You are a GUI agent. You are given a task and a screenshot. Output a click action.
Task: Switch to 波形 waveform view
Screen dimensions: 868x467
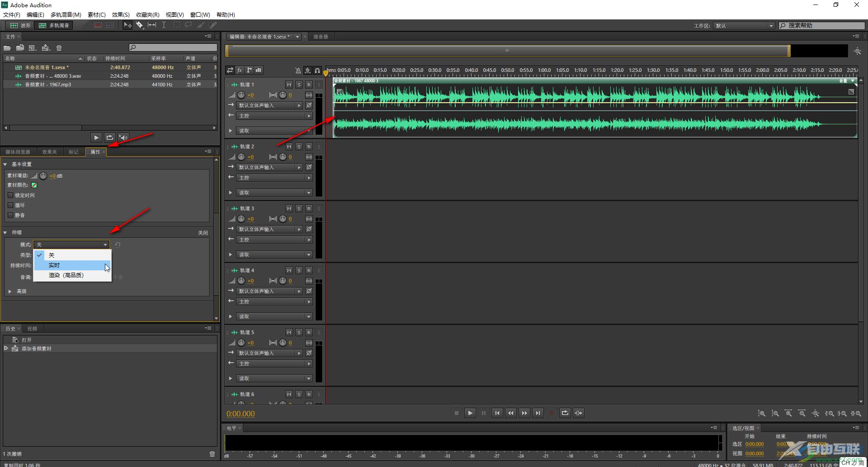(21, 25)
